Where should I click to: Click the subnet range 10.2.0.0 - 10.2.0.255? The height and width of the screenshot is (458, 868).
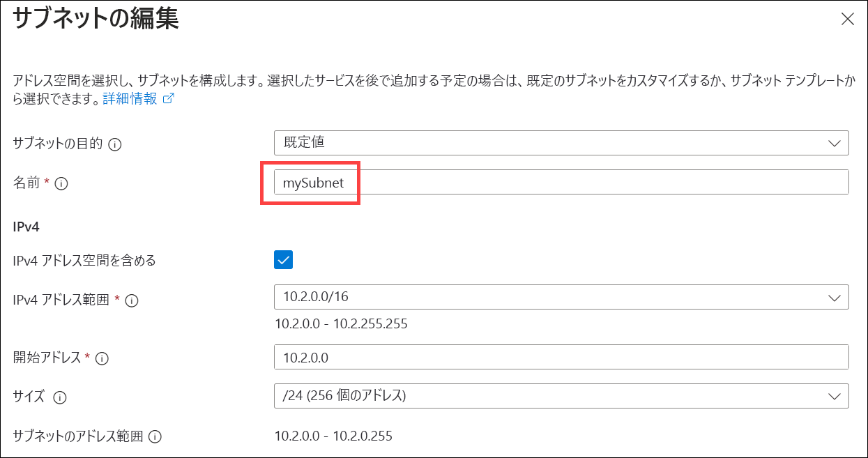coord(333,436)
